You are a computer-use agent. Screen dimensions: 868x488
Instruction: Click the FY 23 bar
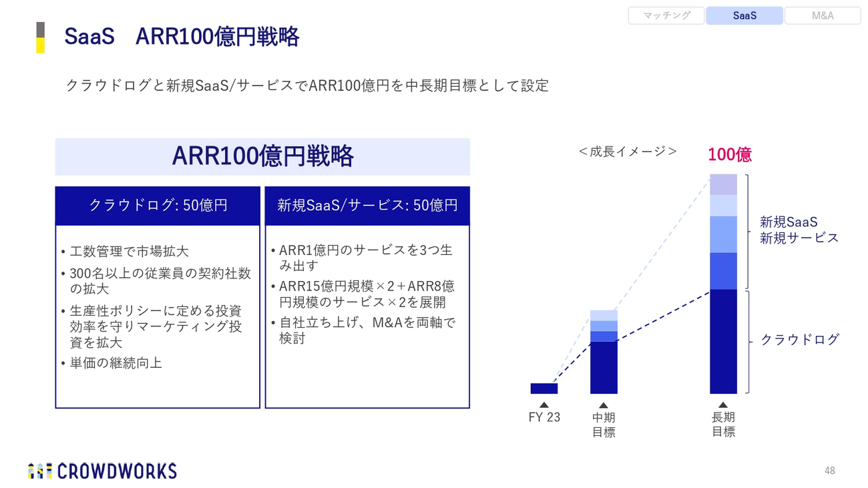tap(544, 389)
